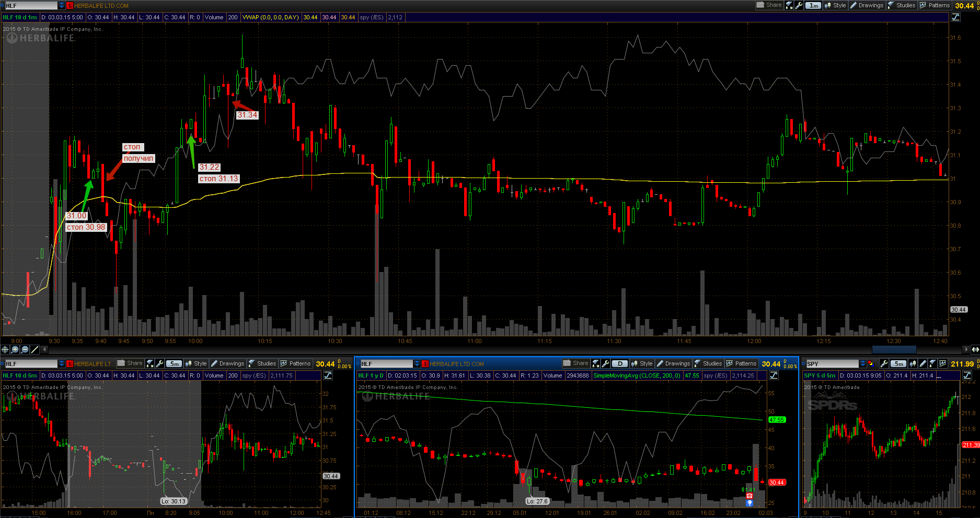980x518 pixels.
Task: Open quick study flask in bottom-left chart
Action: (x=150, y=363)
